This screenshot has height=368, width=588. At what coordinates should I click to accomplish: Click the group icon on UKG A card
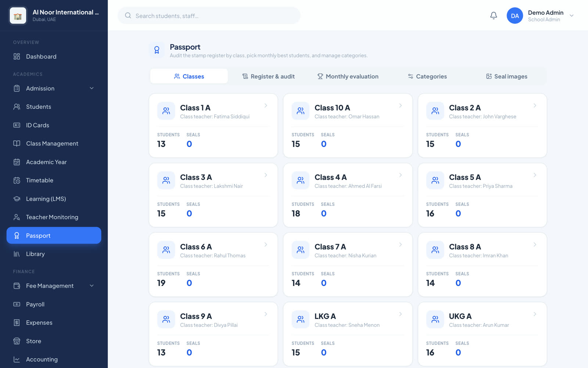click(435, 319)
